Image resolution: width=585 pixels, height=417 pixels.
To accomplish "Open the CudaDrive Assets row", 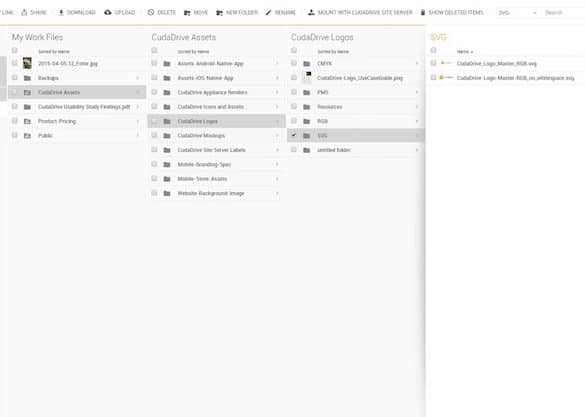I will pos(77,93).
